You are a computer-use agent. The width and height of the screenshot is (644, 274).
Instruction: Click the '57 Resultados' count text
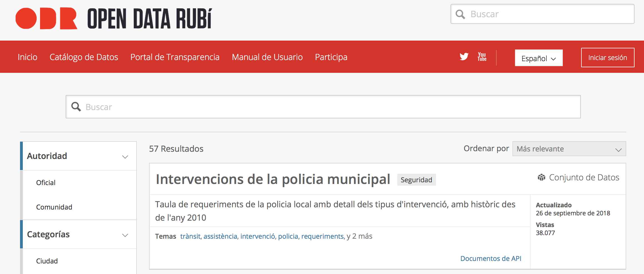pos(176,149)
